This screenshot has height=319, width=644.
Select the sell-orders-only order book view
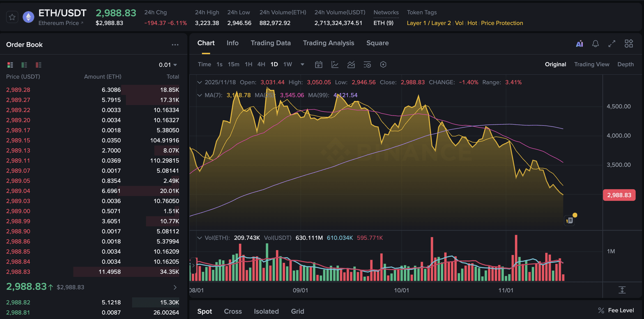click(38, 65)
